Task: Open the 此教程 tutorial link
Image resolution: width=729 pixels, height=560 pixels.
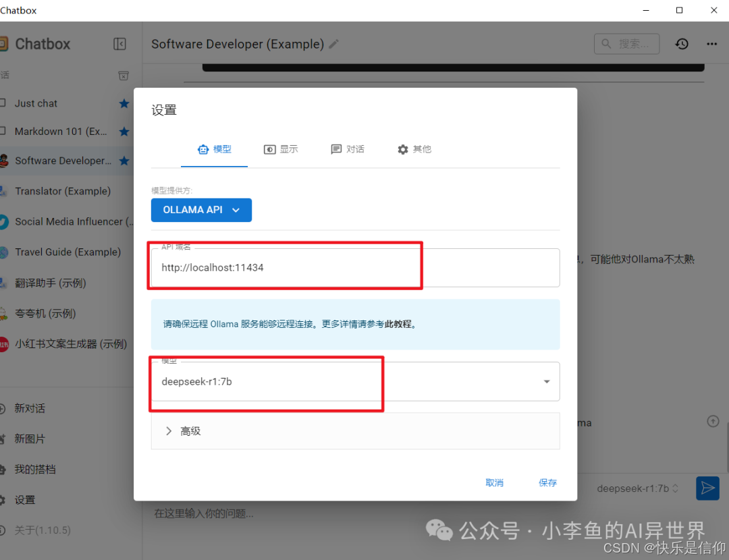Action: pyautogui.click(x=398, y=324)
